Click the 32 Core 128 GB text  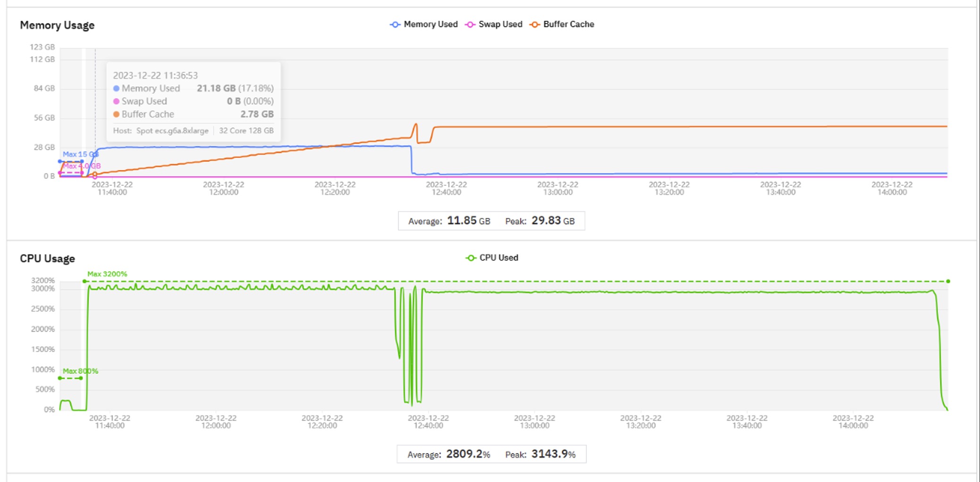246,130
